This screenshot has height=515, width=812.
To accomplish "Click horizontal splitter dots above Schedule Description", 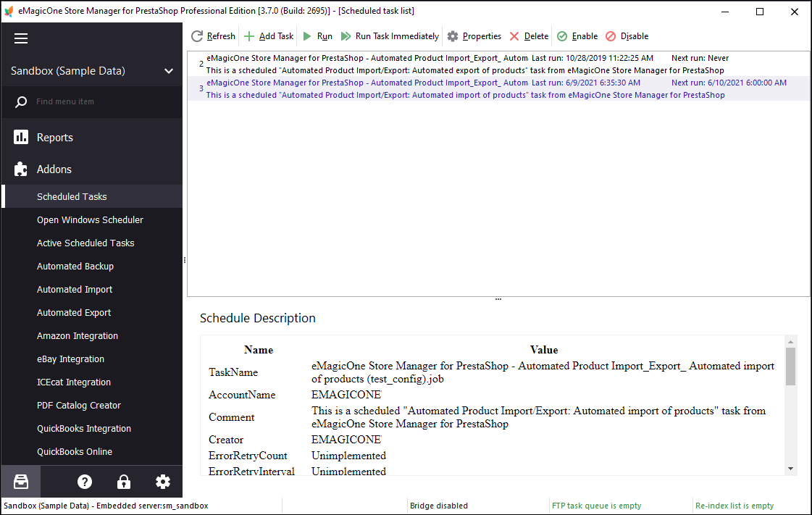I will 498,299.
